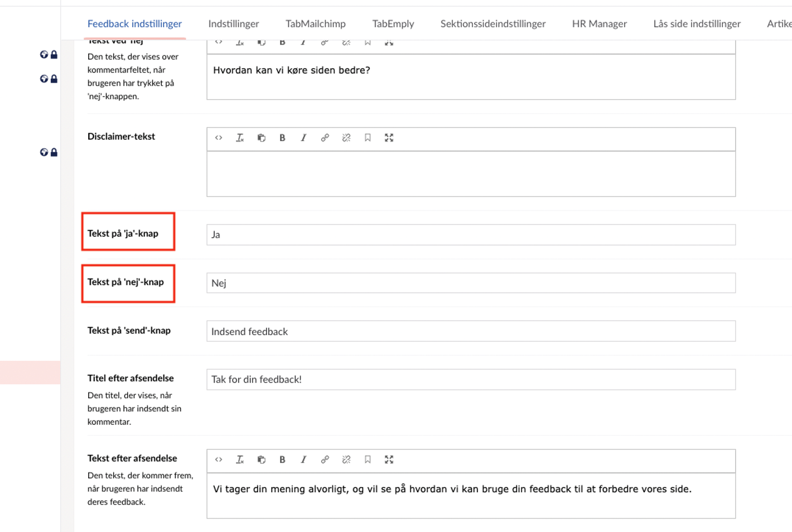Click the 'Disclaimer-tekst' label

click(x=121, y=137)
